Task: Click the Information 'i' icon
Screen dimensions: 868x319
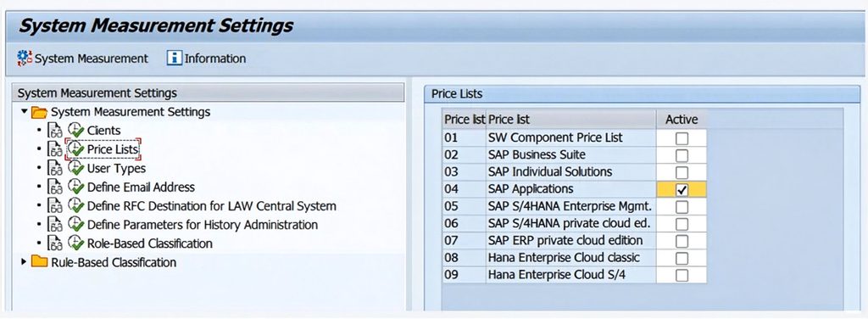Action: pos(175,59)
